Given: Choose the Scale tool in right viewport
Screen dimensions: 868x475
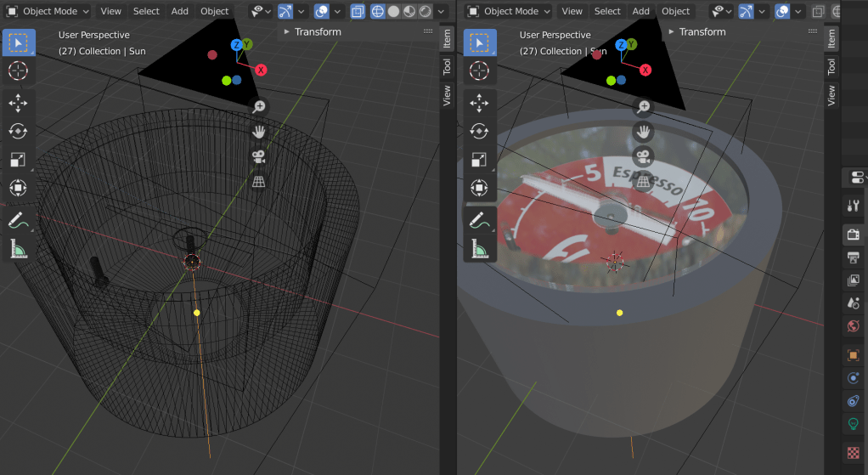Looking at the screenshot, I should 479,160.
